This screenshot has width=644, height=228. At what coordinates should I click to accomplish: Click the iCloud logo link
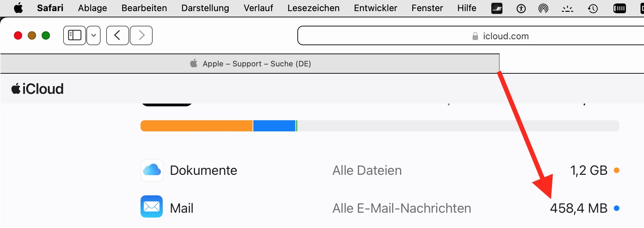(37, 89)
